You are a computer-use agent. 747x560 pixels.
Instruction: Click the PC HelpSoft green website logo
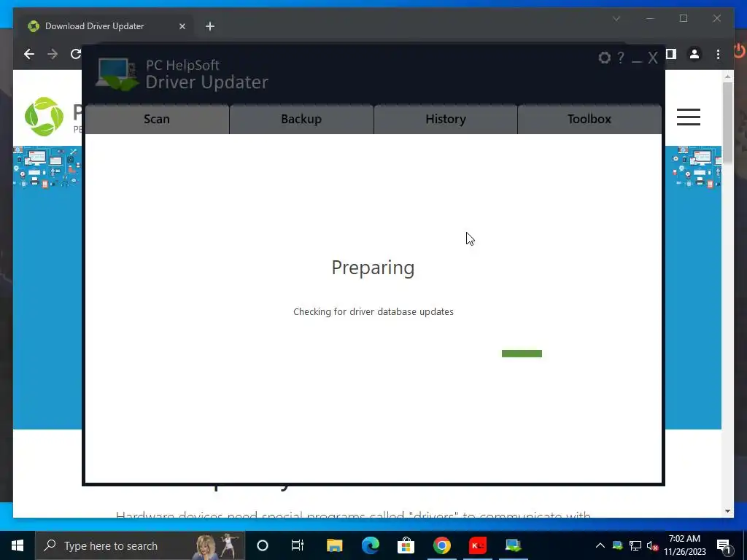click(x=44, y=117)
